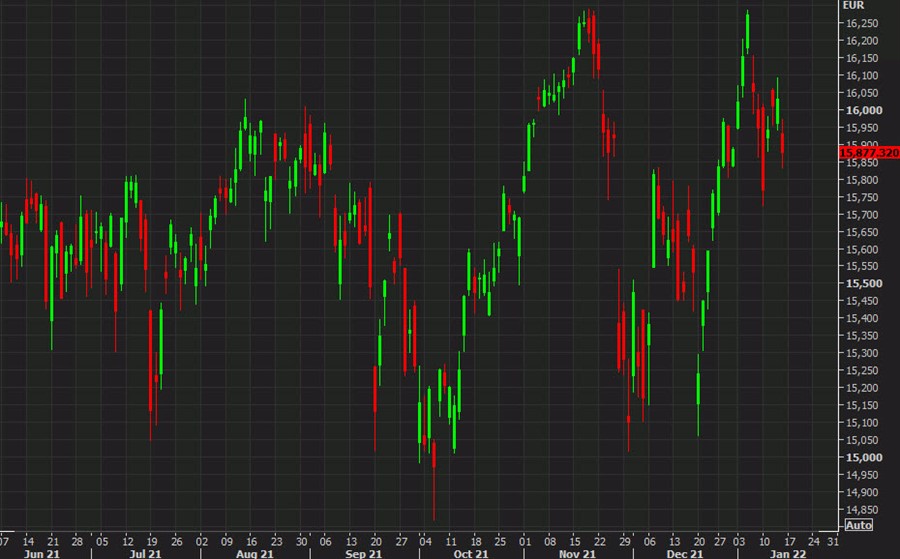This screenshot has width=900, height=559.
Task: Select date tick 18 on time axis
Action: [476, 541]
